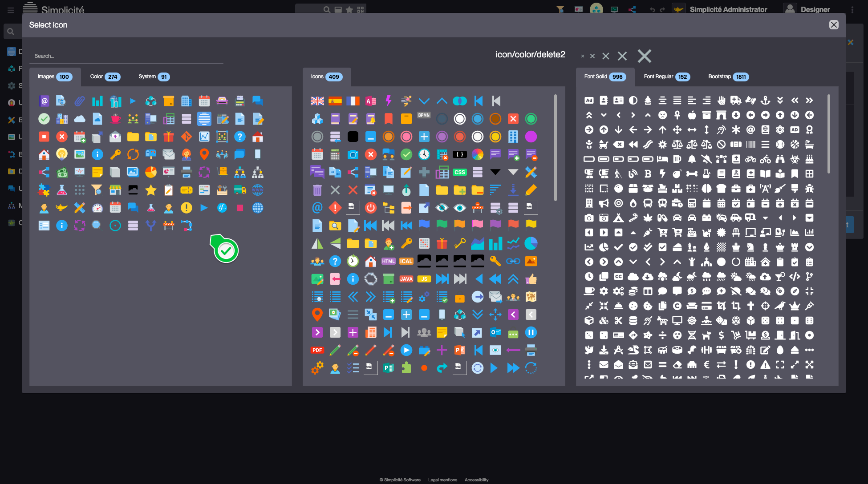Choose the delivery truck icon
Viewport: 868px width, 484px height.
coord(240,190)
